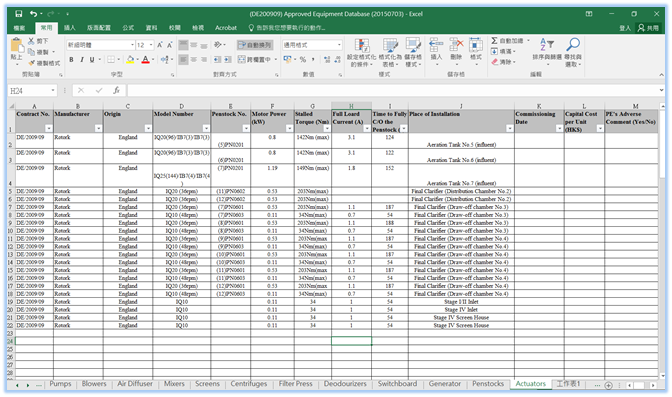Open the Origin column filter
This screenshot has height=397, width=672.
click(148, 129)
